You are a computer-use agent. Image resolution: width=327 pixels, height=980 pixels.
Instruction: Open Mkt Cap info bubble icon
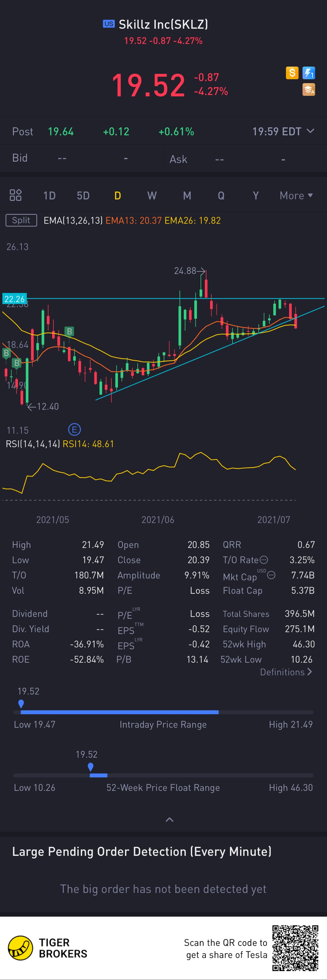(271, 575)
